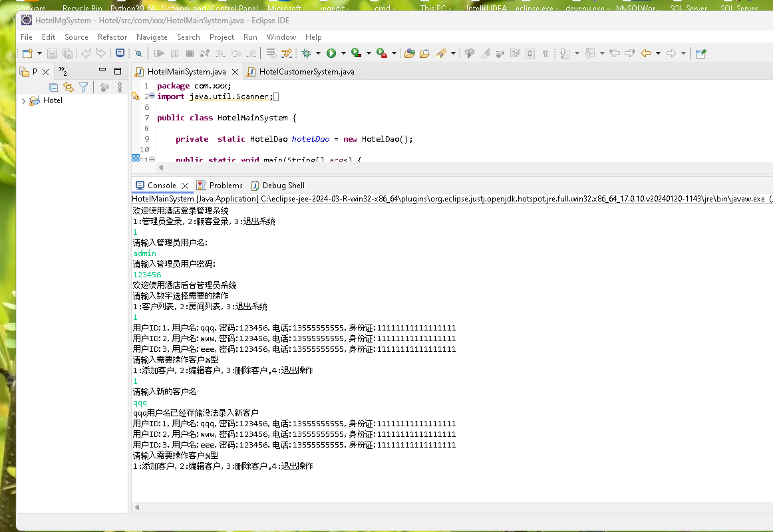
Task: Click the New wizard icon in the toolbar
Action: click(27, 53)
